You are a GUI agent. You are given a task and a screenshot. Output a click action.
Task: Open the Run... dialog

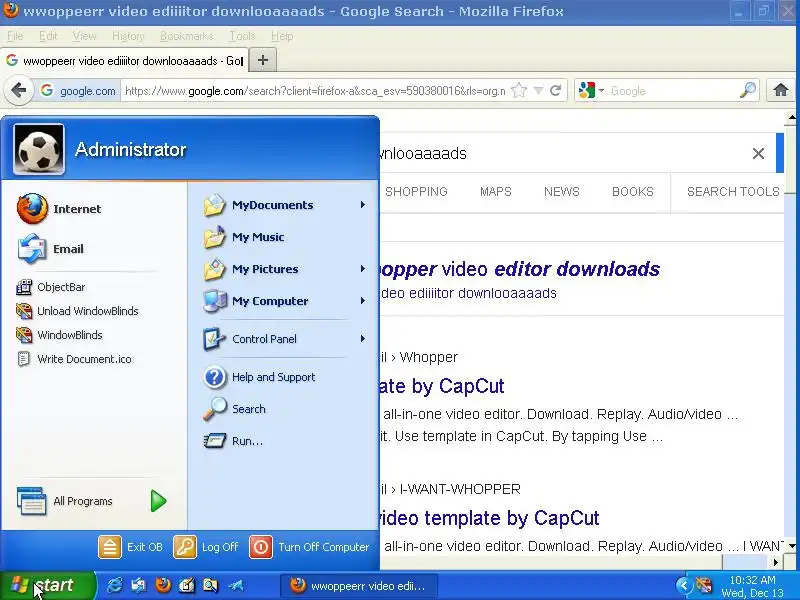tap(234, 441)
